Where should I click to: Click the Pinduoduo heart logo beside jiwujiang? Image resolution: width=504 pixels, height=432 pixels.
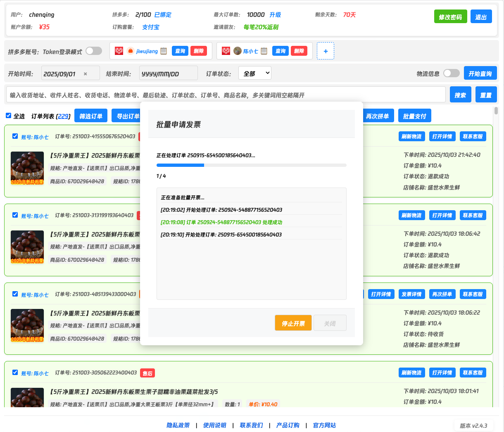(119, 51)
